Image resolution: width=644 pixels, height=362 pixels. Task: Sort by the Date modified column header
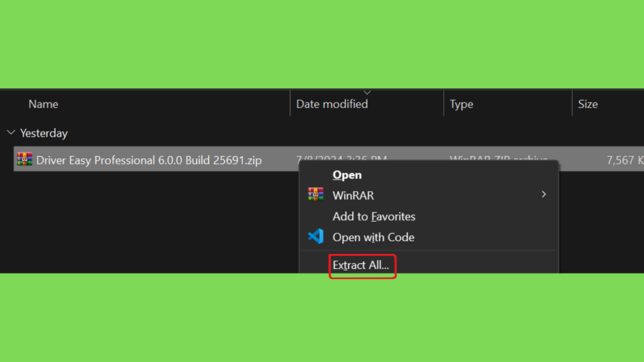pos(332,104)
